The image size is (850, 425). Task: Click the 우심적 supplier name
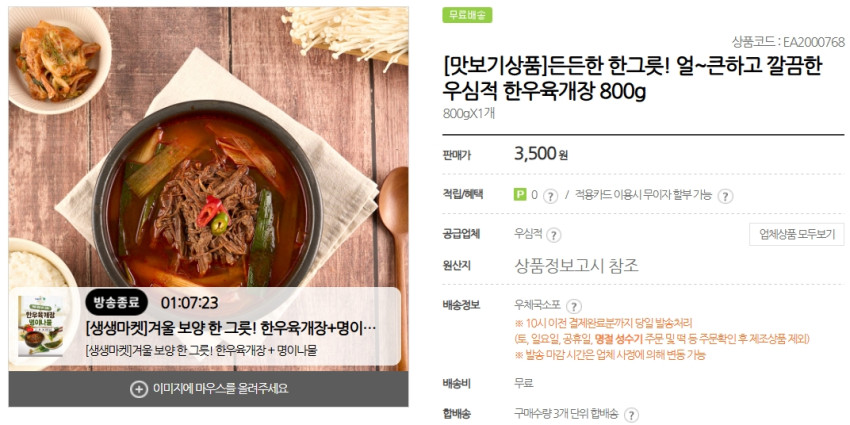[x=528, y=234]
